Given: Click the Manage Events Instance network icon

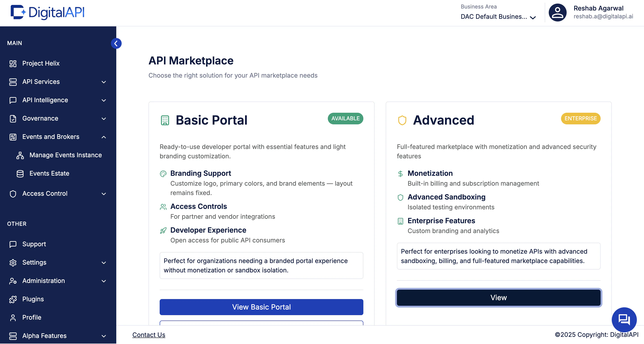Looking at the screenshot, I should 20,155.
